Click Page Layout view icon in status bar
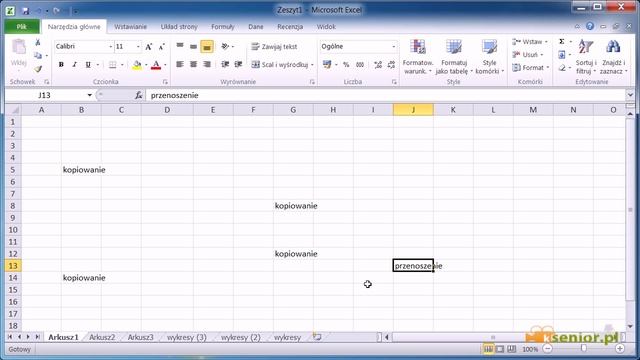640x360 pixels. [500, 349]
